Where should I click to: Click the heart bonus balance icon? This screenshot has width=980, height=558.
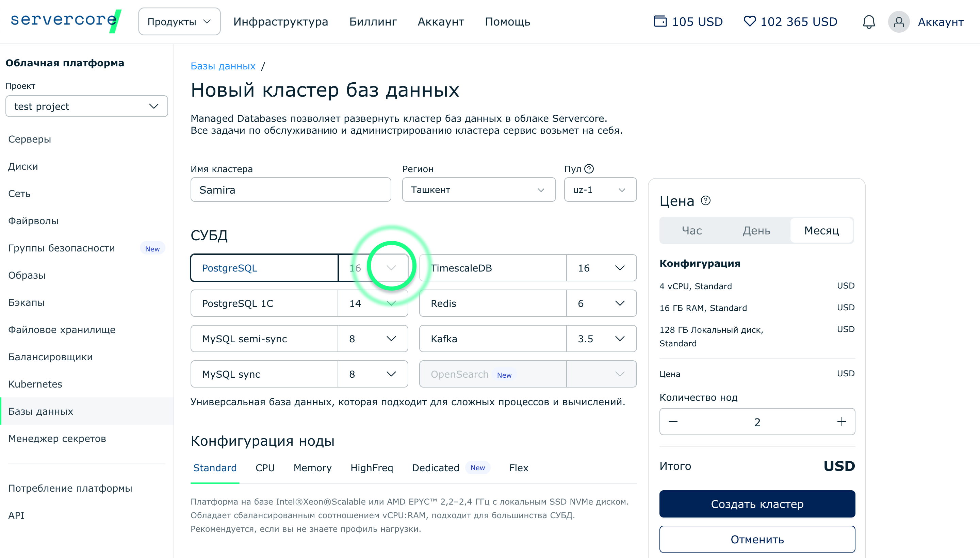point(749,21)
